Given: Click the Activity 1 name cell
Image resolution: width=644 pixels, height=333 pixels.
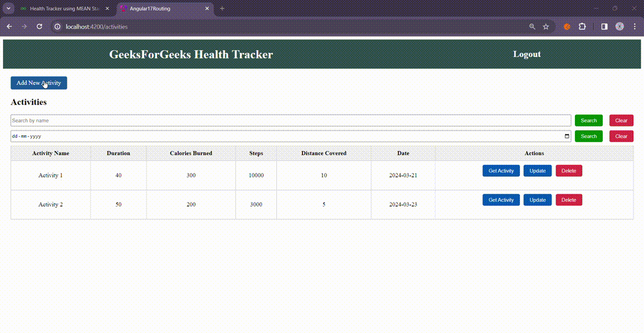Looking at the screenshot, I should coord(50,176).
